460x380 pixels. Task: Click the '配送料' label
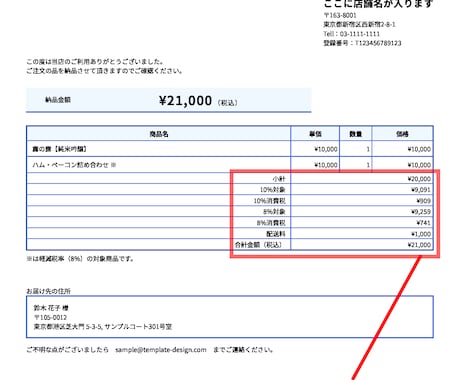[276, 234]
